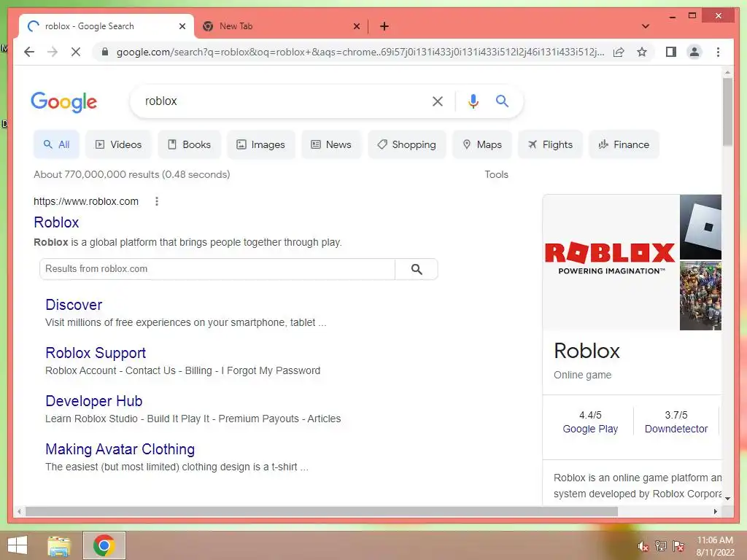Click the forward navigation arrow
The image size is (747, 560).
click(x=53, y=52)
